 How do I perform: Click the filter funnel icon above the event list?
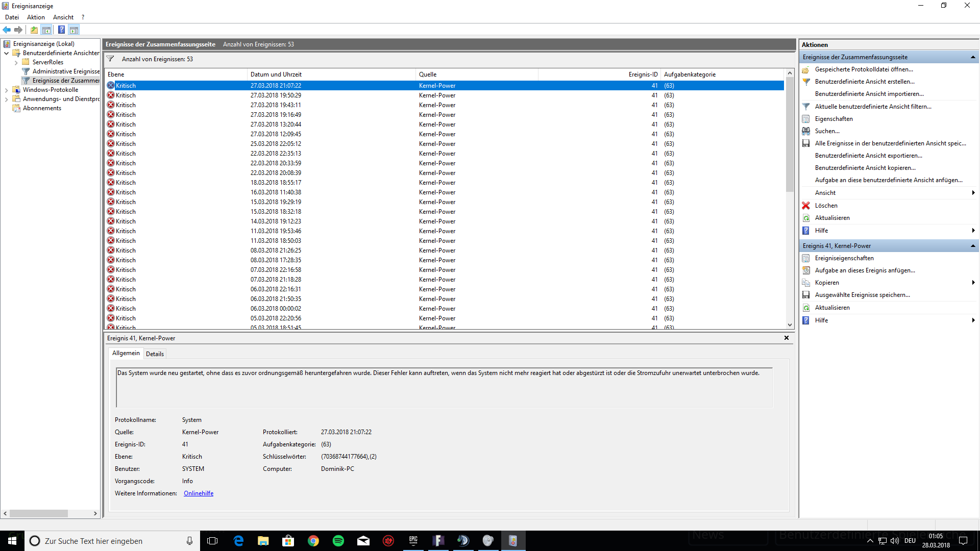[x=110, y=59]
